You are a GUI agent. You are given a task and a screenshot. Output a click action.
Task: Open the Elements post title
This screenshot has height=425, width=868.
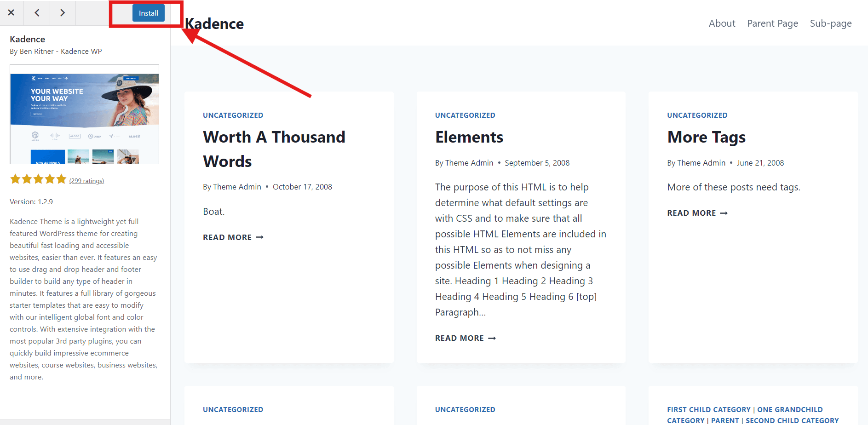(469, 137)
